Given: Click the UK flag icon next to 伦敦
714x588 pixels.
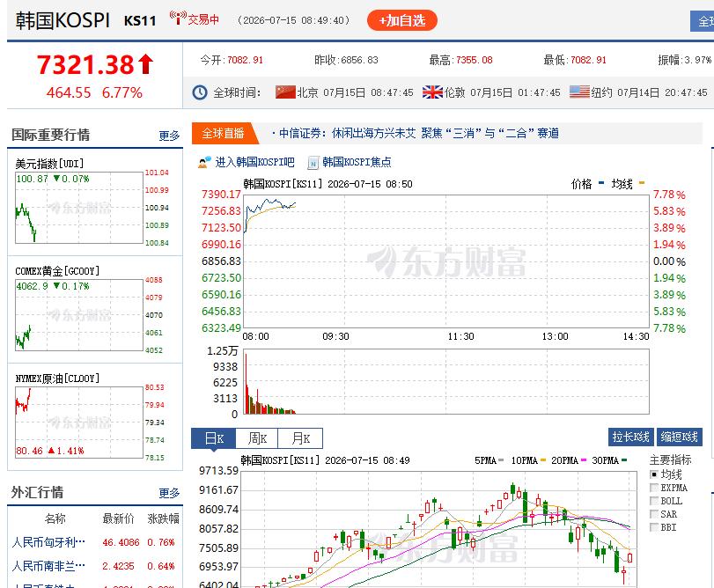Looking at the screenshot, I should click(x=432, y=92).
